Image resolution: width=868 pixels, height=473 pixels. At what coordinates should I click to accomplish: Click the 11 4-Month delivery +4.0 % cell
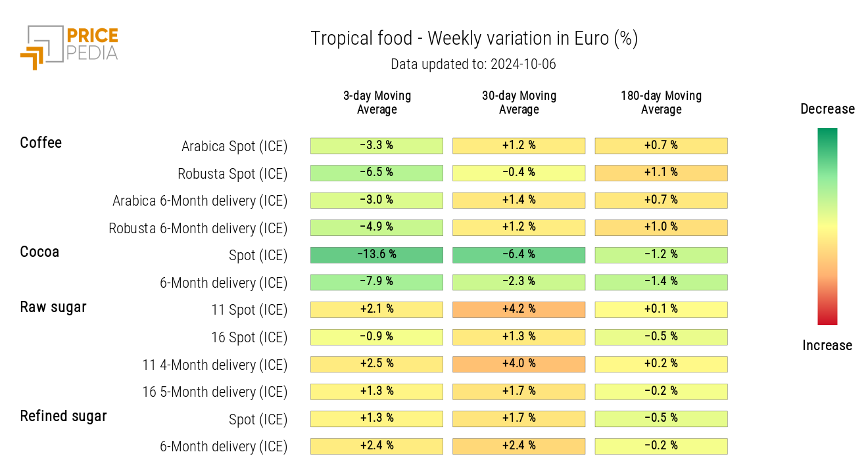[519, 364]
